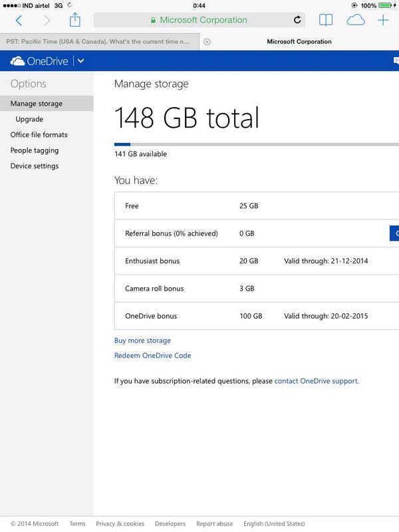Viewport: 399px width, 532px height.
Task: Open contact OneDrive support link
Action: tap(317, 381)
